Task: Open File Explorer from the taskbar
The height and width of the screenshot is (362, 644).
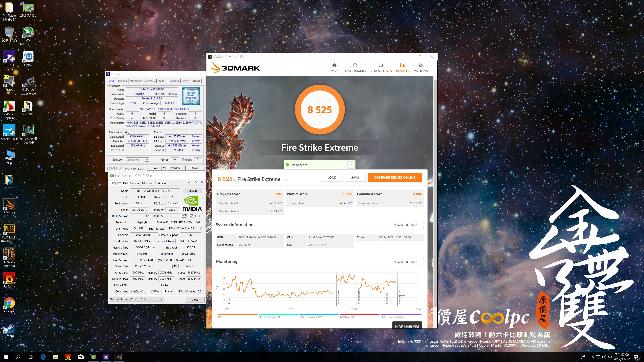Action: point(56,357)
